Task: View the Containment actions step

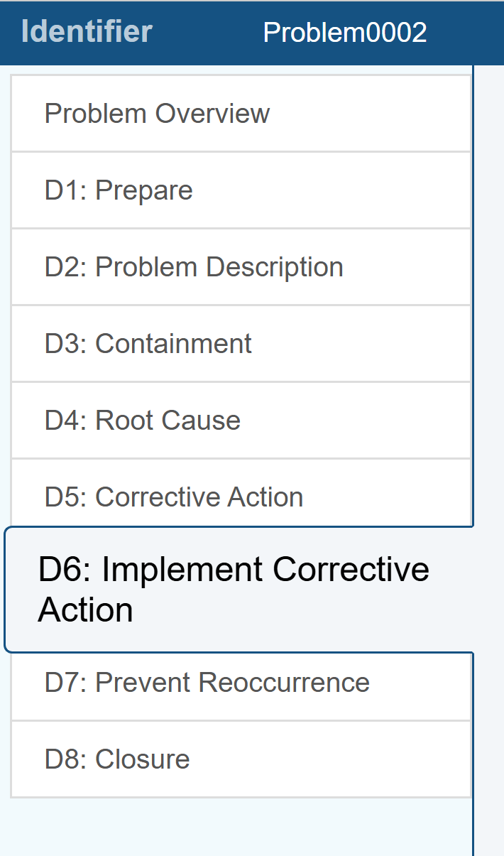Action: point(148,344)
